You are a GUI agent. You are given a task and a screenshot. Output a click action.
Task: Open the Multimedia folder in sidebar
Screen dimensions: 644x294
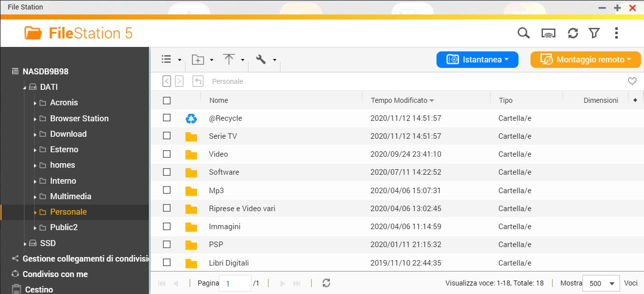coord(70,196)
